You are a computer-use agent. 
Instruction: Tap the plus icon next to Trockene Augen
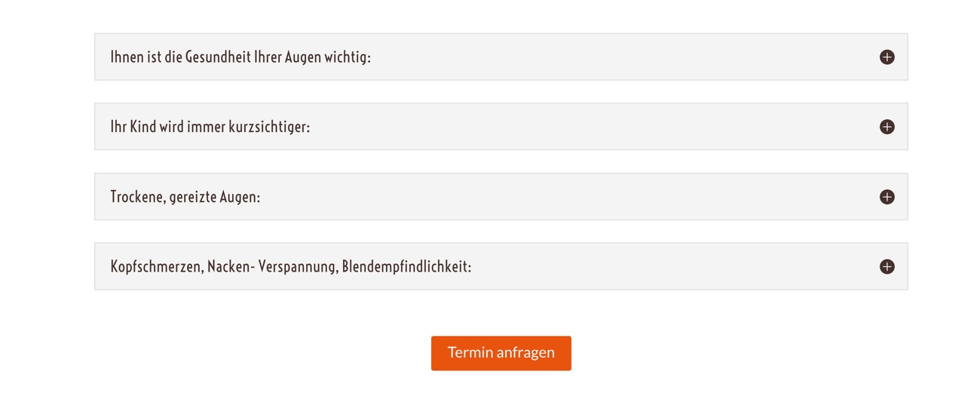tap(887, 197)
